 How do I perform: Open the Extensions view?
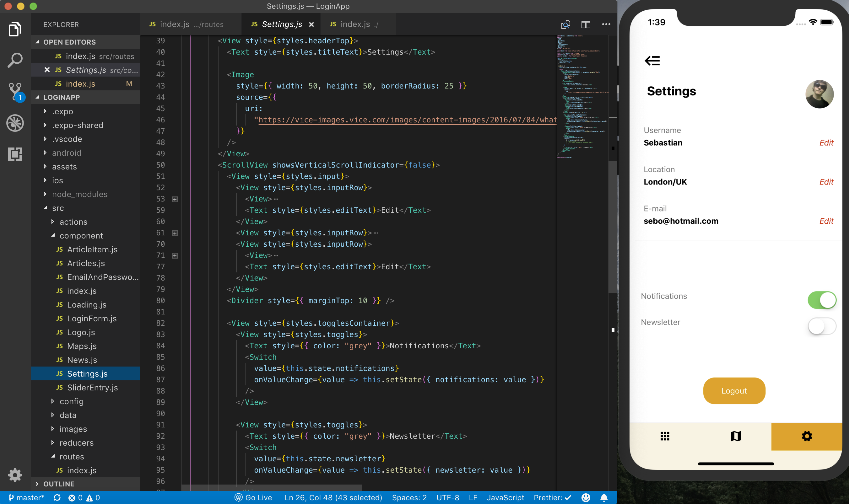(x=15, y=154)
